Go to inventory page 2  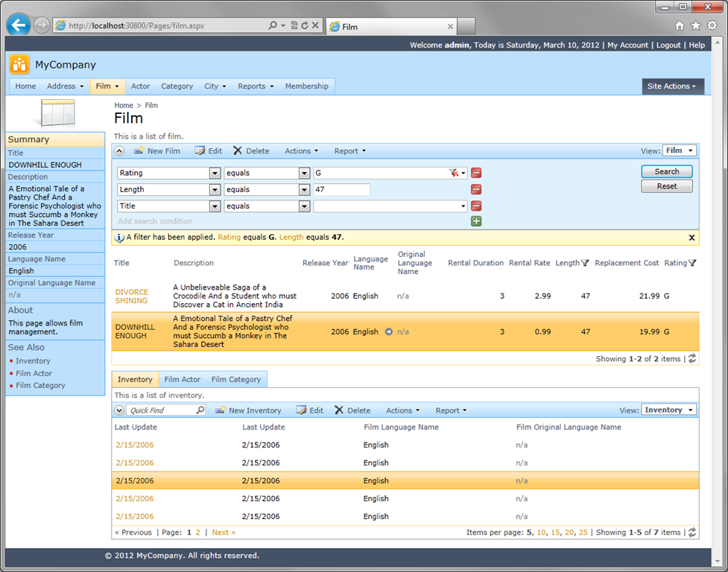click(197, 533)
